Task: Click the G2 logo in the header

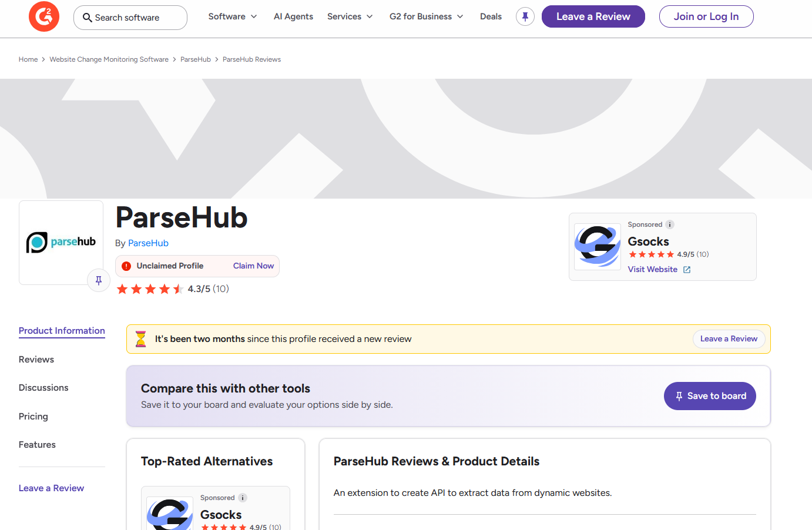Action: (x=43, y=16)
